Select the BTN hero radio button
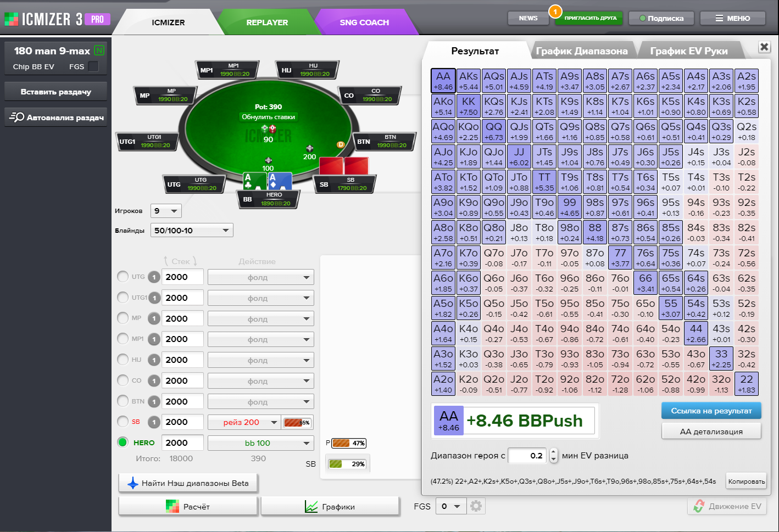779x532 pixels. (x=123, y=401)
